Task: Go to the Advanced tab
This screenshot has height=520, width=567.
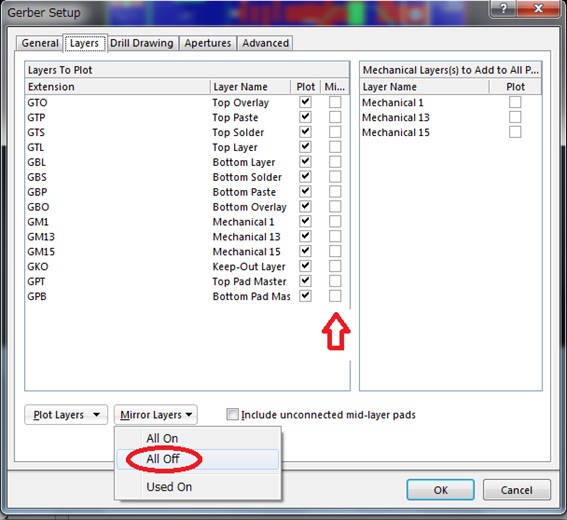Action: click(265, 43)
